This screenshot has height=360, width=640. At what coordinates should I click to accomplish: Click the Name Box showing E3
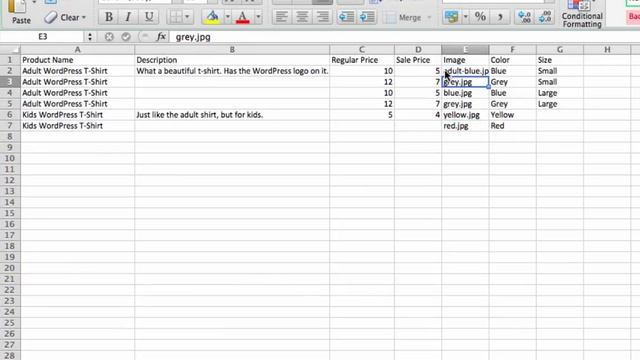pos(42,37)
